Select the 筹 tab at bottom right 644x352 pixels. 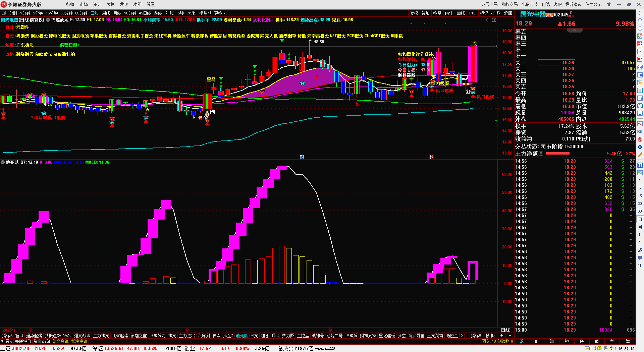click(x=628, y=341)
